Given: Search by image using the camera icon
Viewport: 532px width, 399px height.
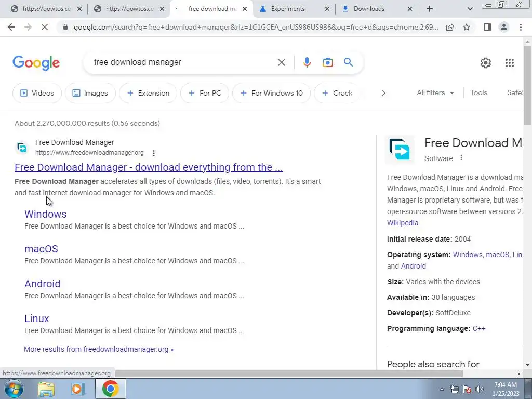Looking at the screenshot, I should point(327,62).
